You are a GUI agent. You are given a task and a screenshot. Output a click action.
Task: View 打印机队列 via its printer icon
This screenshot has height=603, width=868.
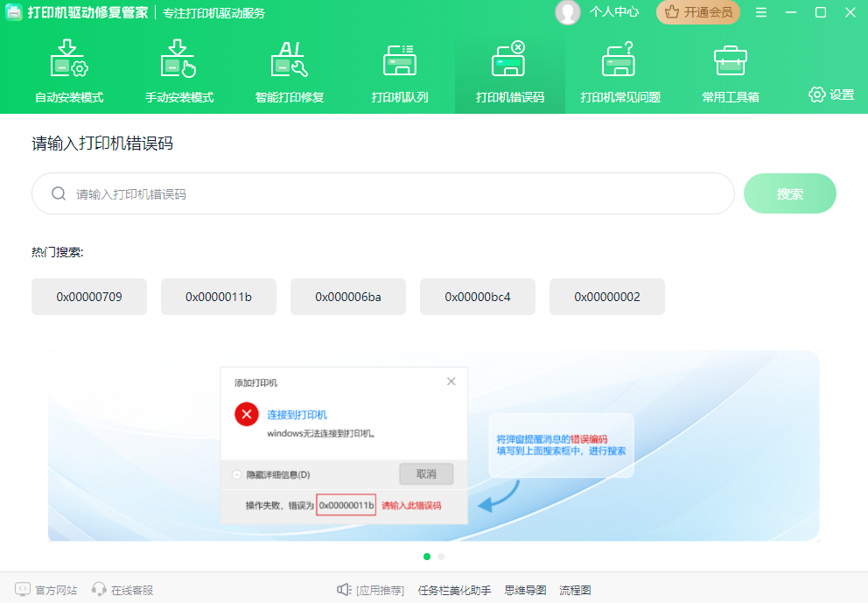(400, 70)
